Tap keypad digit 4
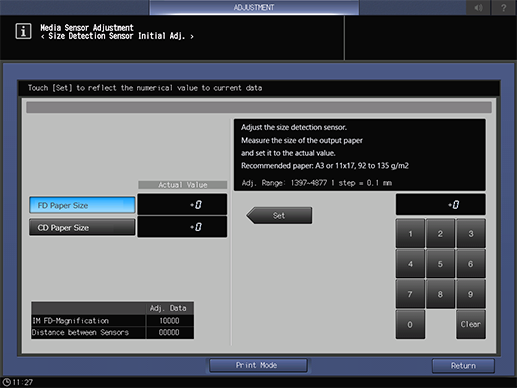Image resolution: width=517 pixels, height=388 pixels. pos(410,264)
